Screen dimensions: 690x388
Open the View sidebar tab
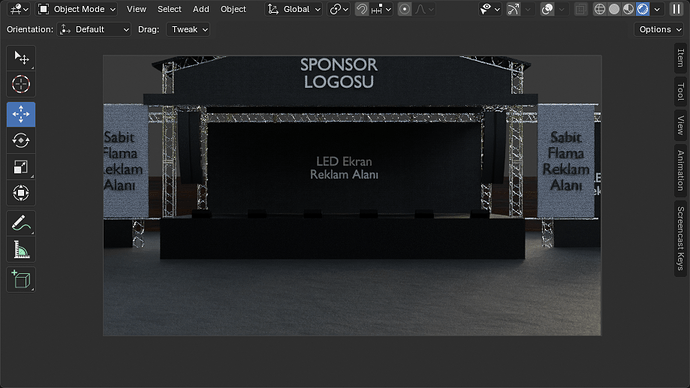(680, 125)
